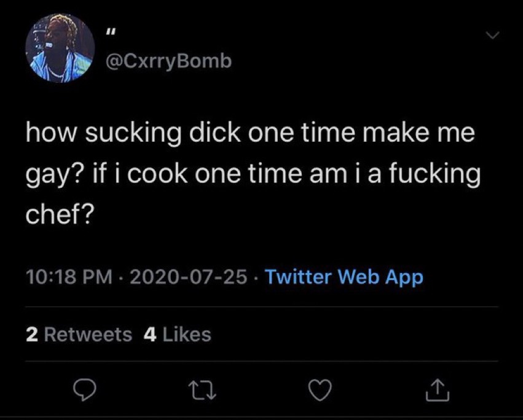Click the 10:18 PM timestamp
This screenshot has height=420, width=523.
pyautogui.click(x=68, y=278)
